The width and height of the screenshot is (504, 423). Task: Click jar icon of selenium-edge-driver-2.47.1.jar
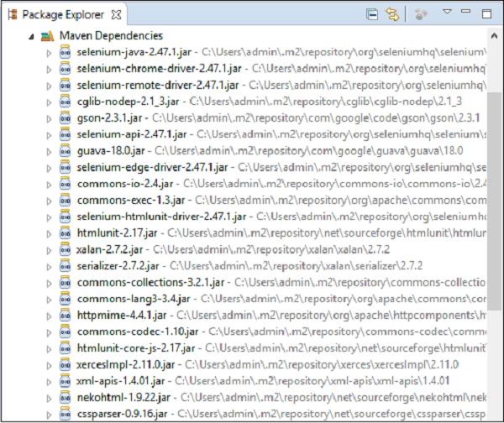pyautogui.click(x=66, y=167)
